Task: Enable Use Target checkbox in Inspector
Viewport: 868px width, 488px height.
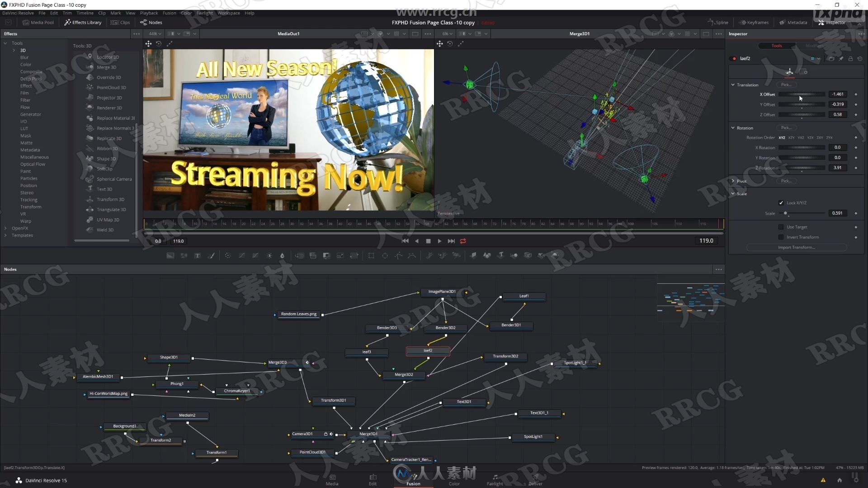Action: 781,227
